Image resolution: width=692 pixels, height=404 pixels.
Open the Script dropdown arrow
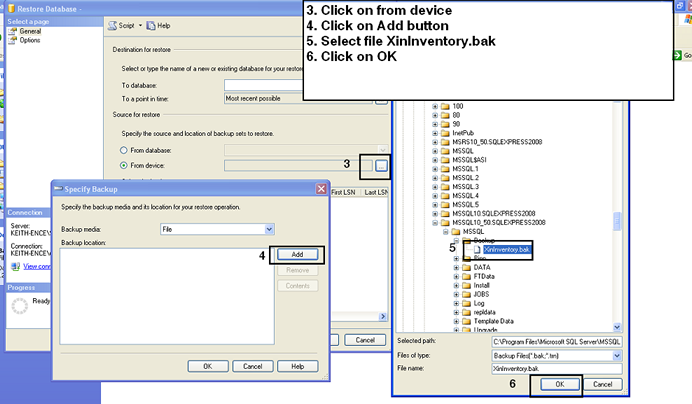click(x=140, y=26)
